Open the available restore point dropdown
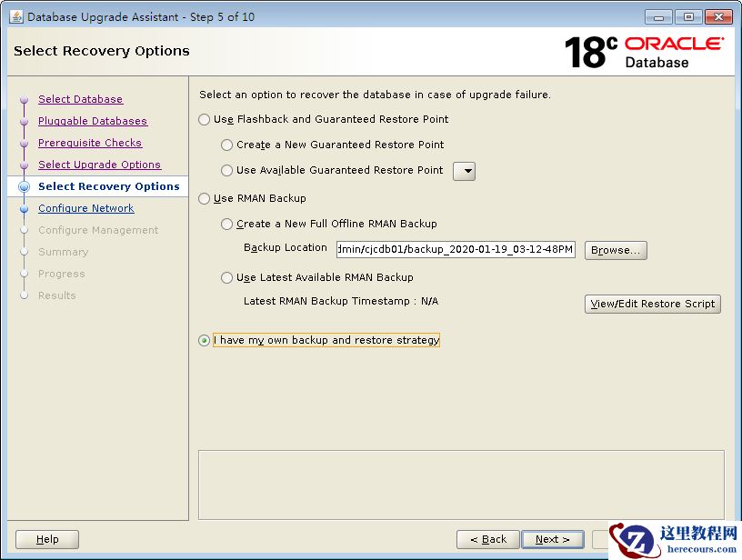 (465, 171)
